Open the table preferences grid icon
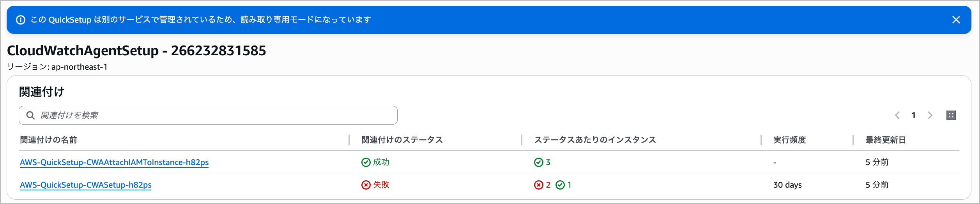This screenshot has height=204, width=980. 951,115
